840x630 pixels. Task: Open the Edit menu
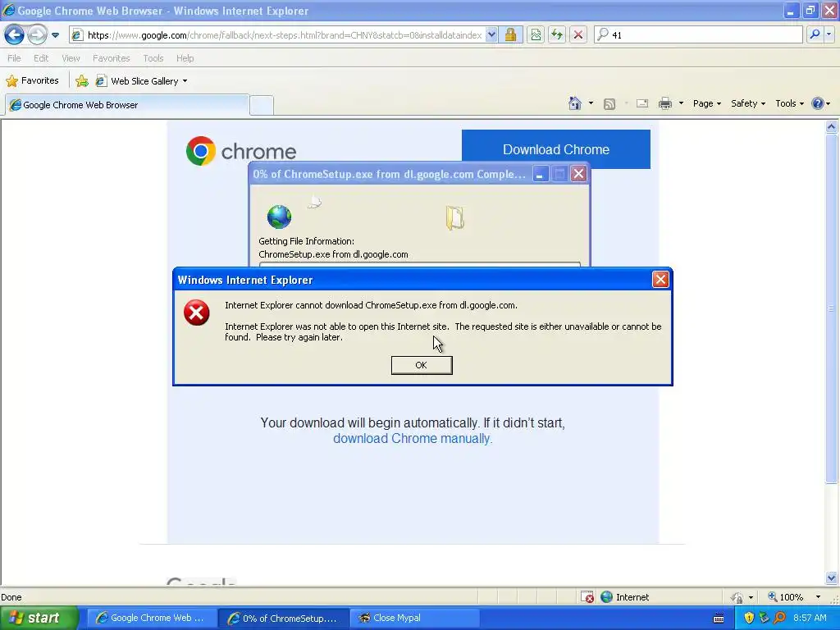click(41, 58)
